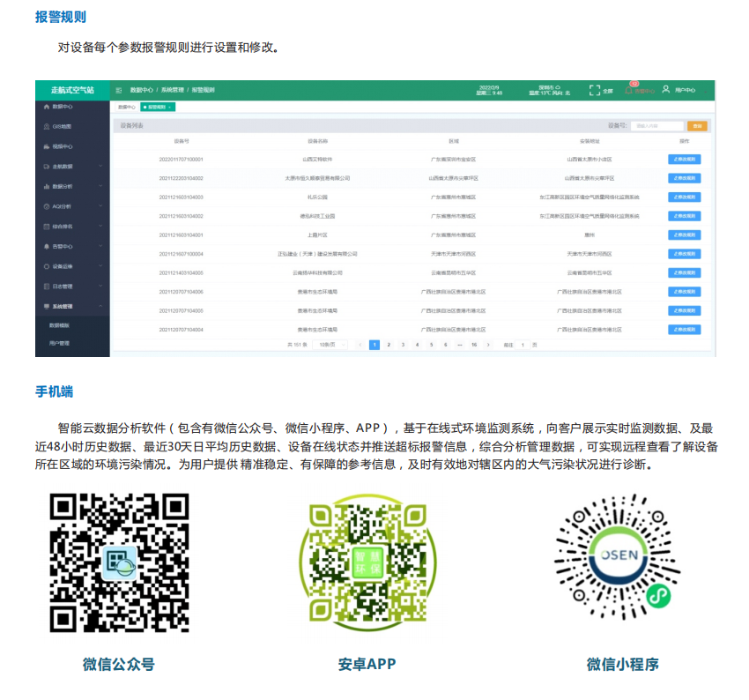The image size is (749, 700).
Task: Click 修改规则 for device 2021121603104003
Action: click(685, 197)
